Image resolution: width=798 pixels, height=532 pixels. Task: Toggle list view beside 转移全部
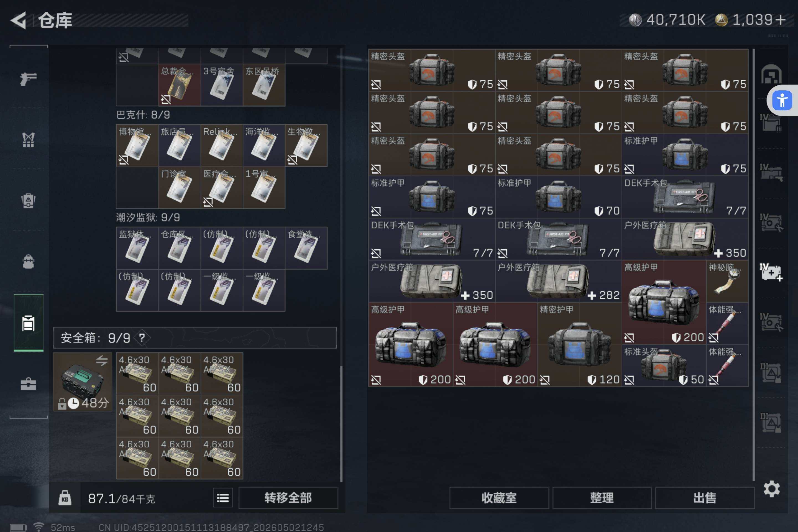coord(223,498)
